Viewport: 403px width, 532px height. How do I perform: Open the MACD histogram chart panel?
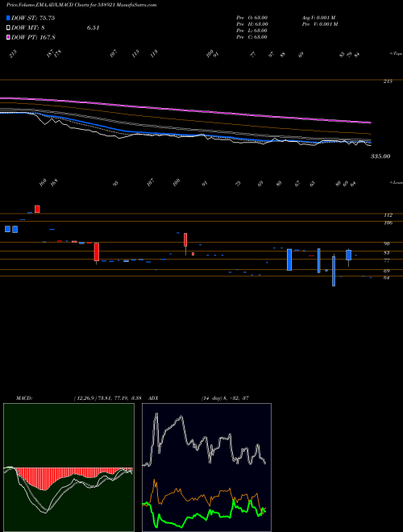(69, 468)
